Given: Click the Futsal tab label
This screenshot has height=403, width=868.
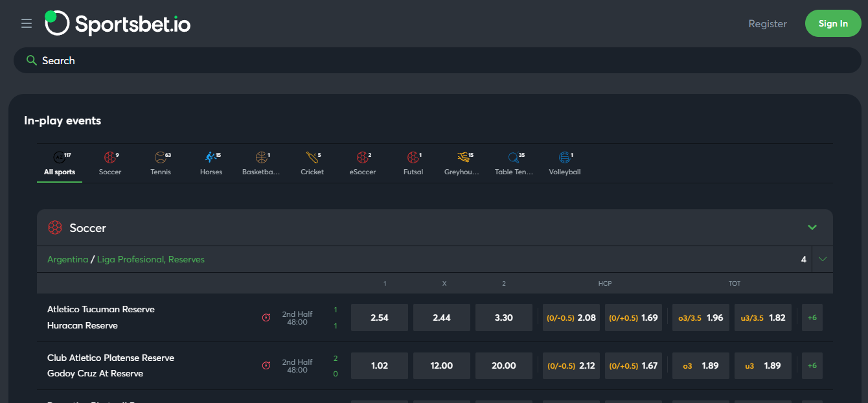Looking at the screenshot, I should [413, 172].
